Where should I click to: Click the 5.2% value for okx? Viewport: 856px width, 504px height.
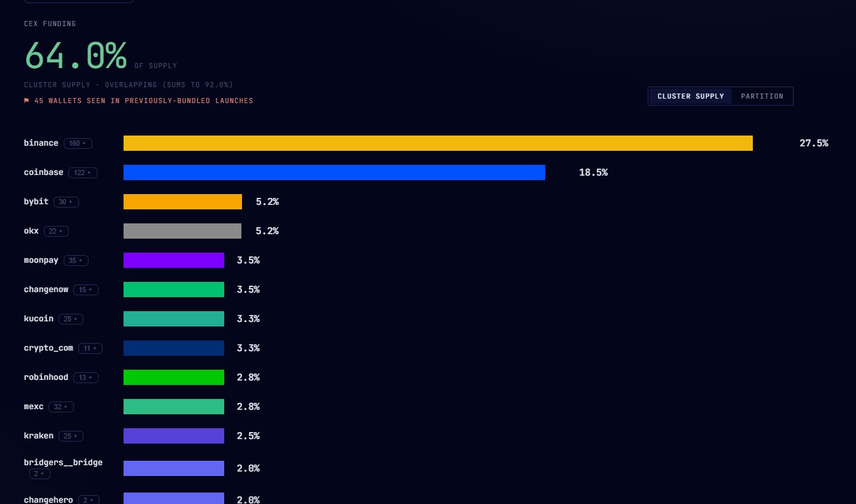point(267,231)
